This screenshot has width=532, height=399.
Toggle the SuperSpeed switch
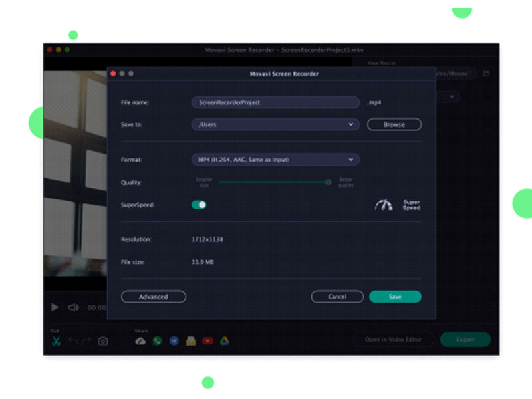(199, 205)
